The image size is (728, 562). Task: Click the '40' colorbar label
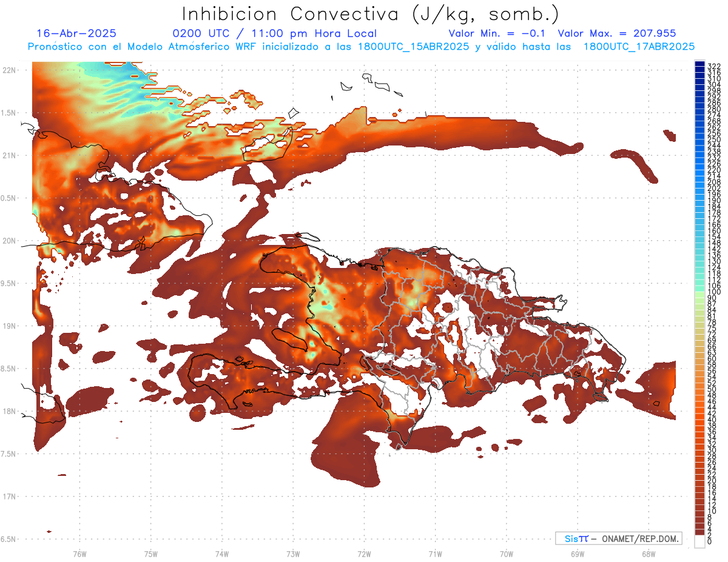tap(712, 420)
